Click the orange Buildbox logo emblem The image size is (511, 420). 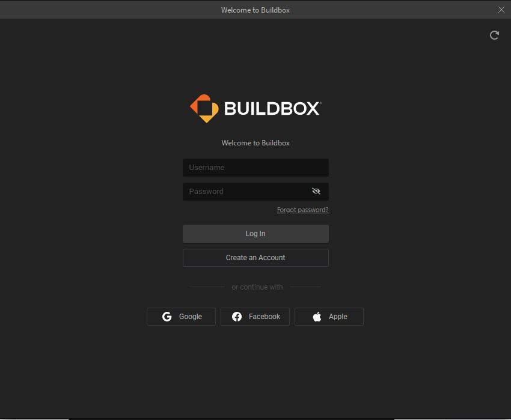[x=204, y=109]
